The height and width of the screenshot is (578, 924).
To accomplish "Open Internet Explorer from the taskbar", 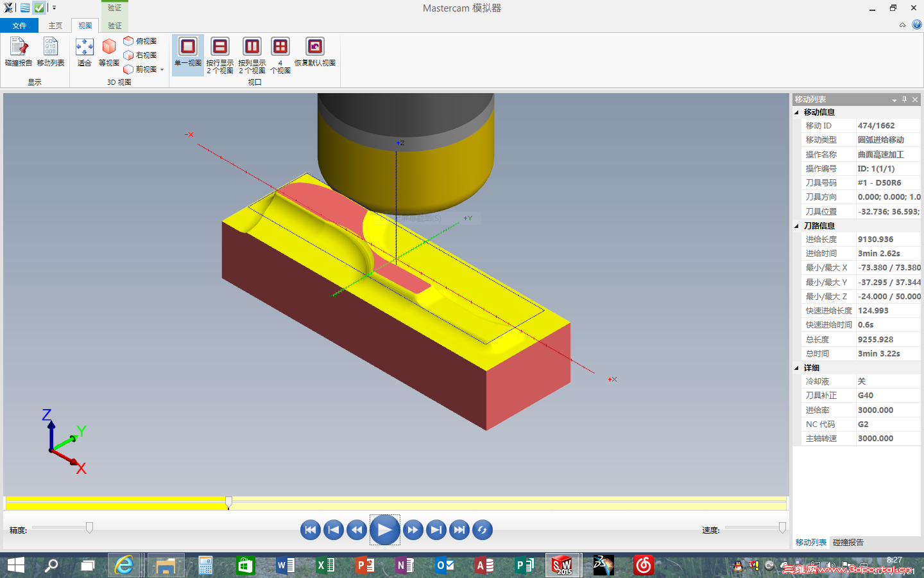I will [124, 565].
